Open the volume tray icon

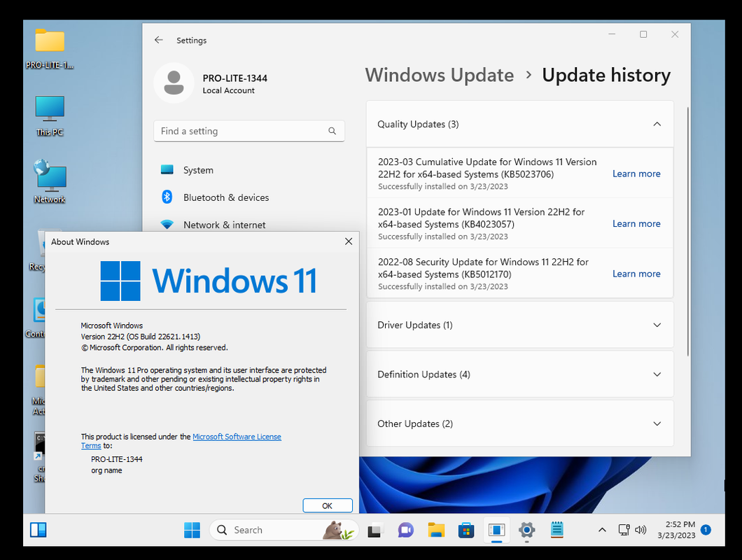pyautogui.click(x=640, y=530)
